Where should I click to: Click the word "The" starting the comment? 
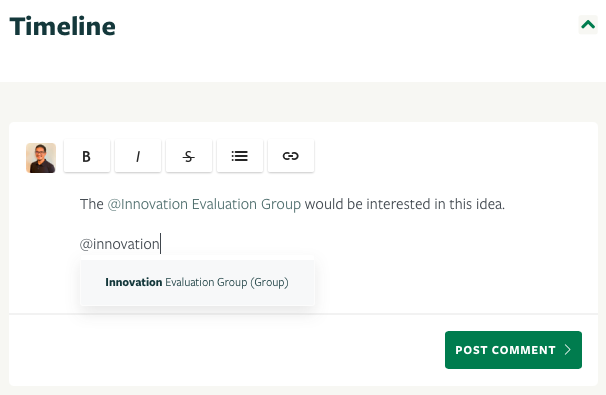(92, 204)
